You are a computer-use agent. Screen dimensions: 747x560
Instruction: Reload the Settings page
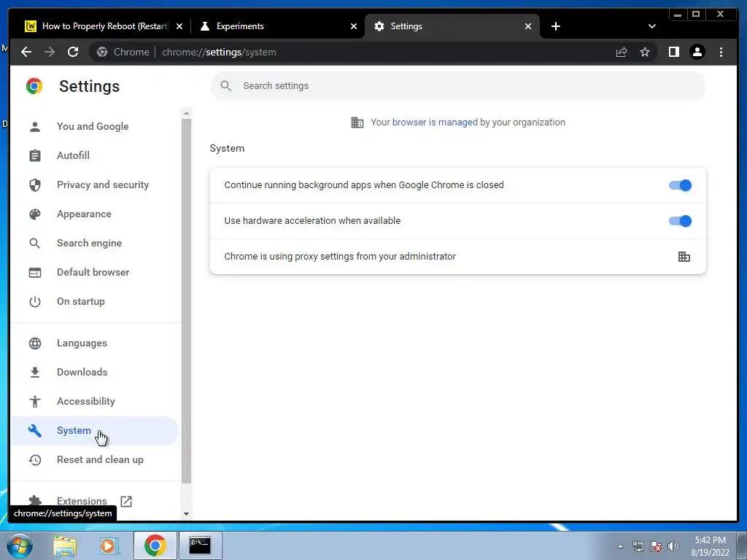click(73, 52)
